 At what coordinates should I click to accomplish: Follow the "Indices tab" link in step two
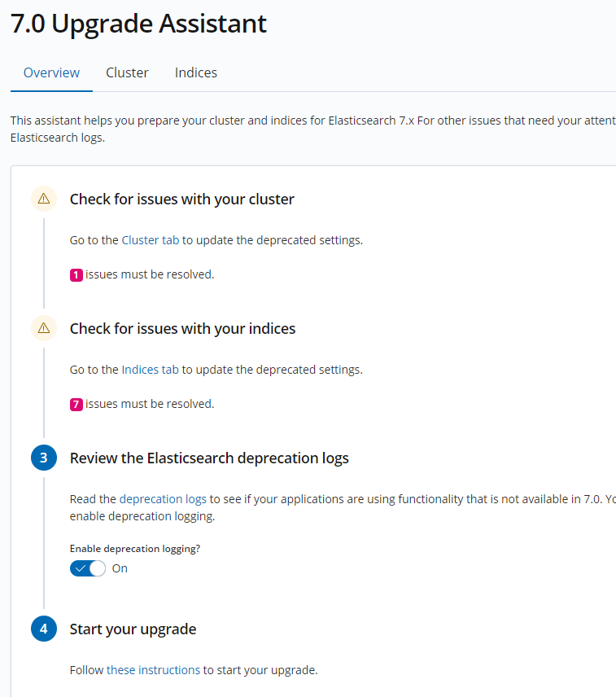pyautogui.click(x=151, y=370)
